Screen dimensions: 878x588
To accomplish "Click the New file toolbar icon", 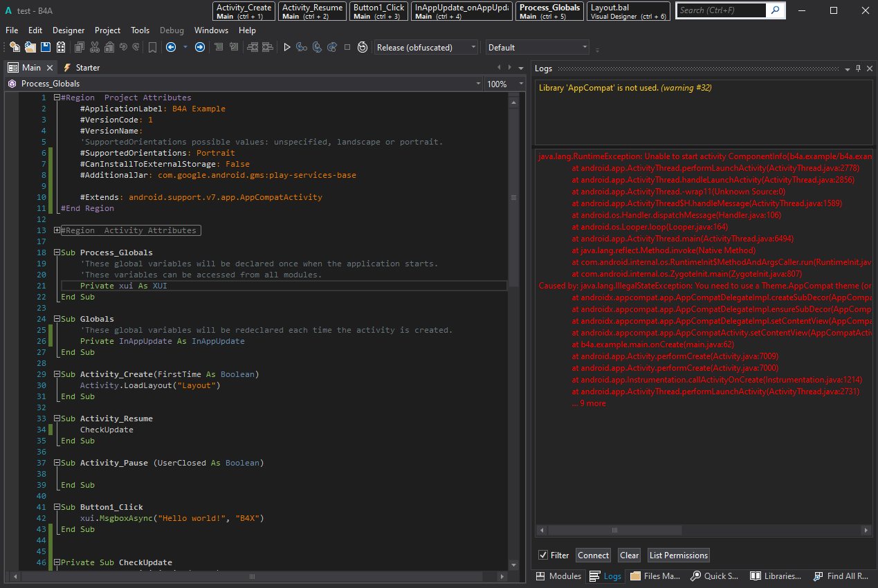I will coord(15,47).
